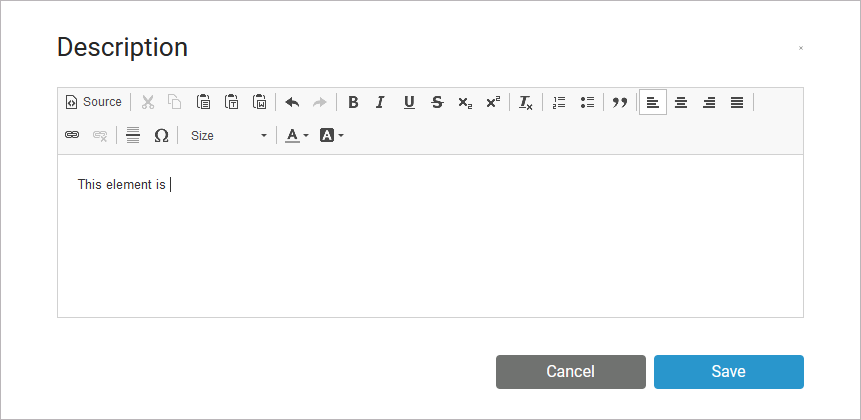
Task: Apply Strikethrough to text
Action: tap(437, 102)
